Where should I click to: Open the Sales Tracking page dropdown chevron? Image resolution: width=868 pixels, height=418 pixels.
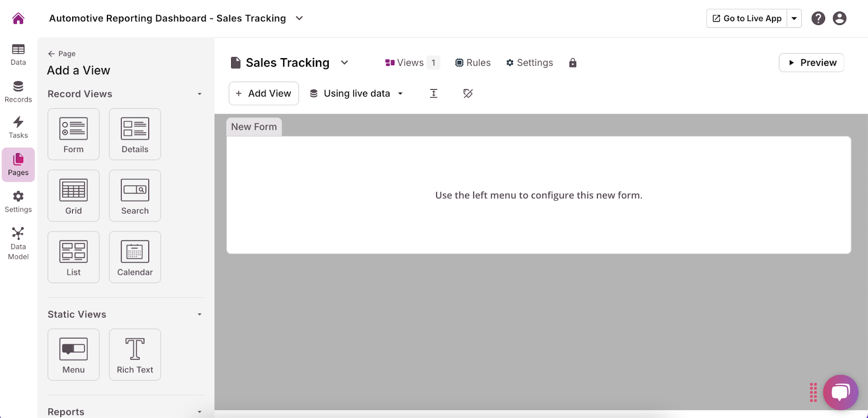344,62
